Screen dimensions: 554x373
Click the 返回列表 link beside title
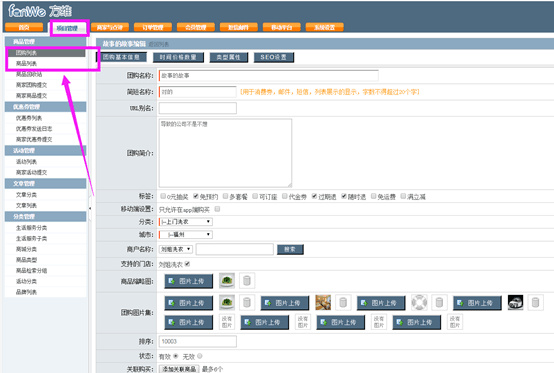click(x=158, y=44)
